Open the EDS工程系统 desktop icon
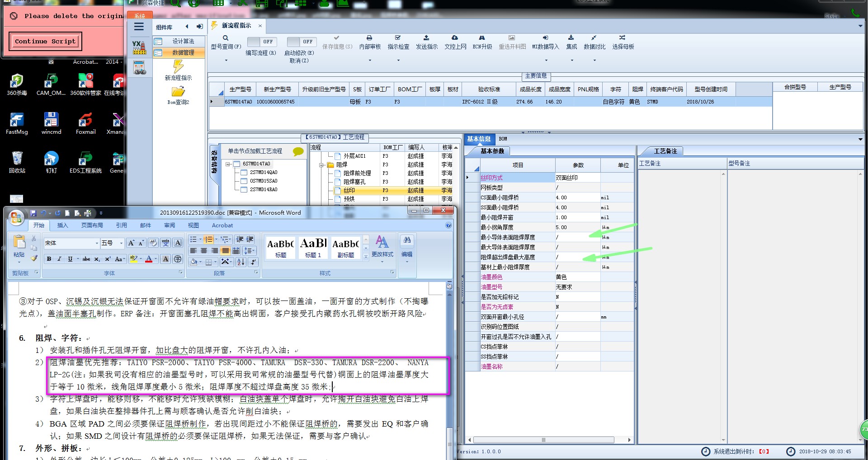Image resolution: width=868 pixels, height=460 pixels. 85,163
